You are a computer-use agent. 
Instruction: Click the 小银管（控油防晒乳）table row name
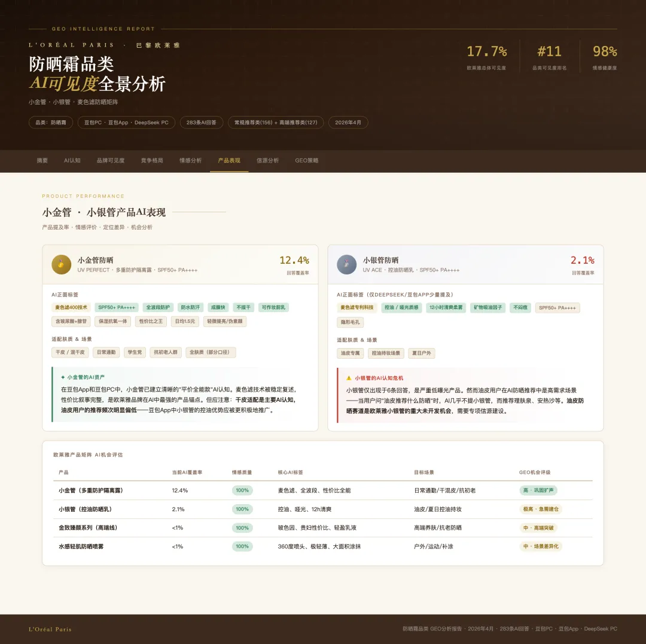[86, 509]
